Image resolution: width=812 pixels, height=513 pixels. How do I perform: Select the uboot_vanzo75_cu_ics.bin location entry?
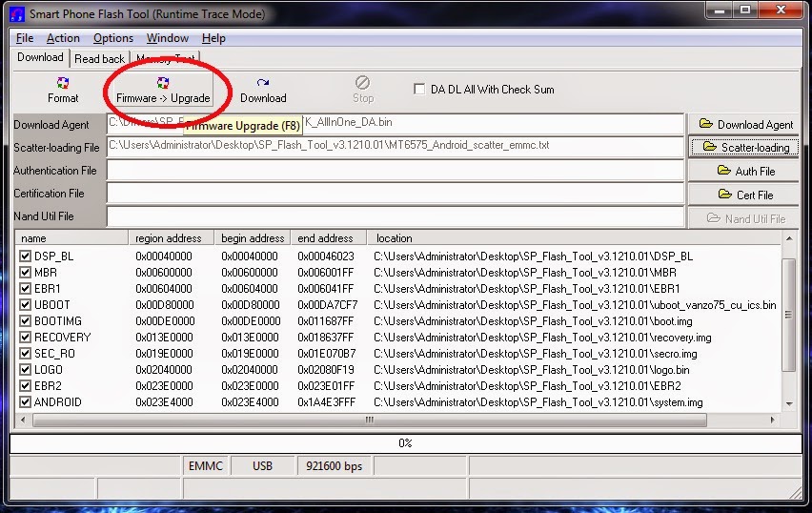point(575,305)
